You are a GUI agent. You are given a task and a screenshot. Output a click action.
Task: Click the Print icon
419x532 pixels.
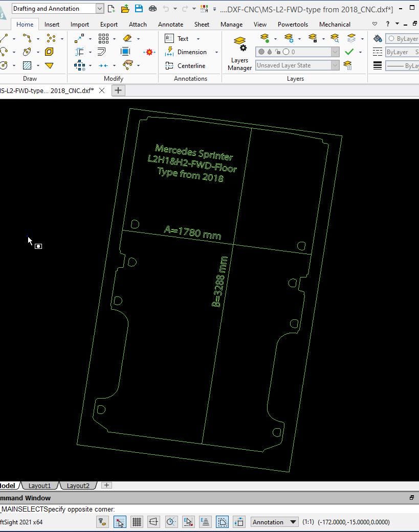point(153,9)
